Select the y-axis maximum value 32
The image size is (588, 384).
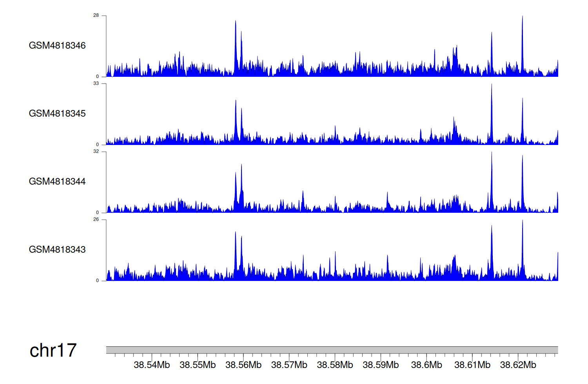pyautogui.click(x=96, y=152)
